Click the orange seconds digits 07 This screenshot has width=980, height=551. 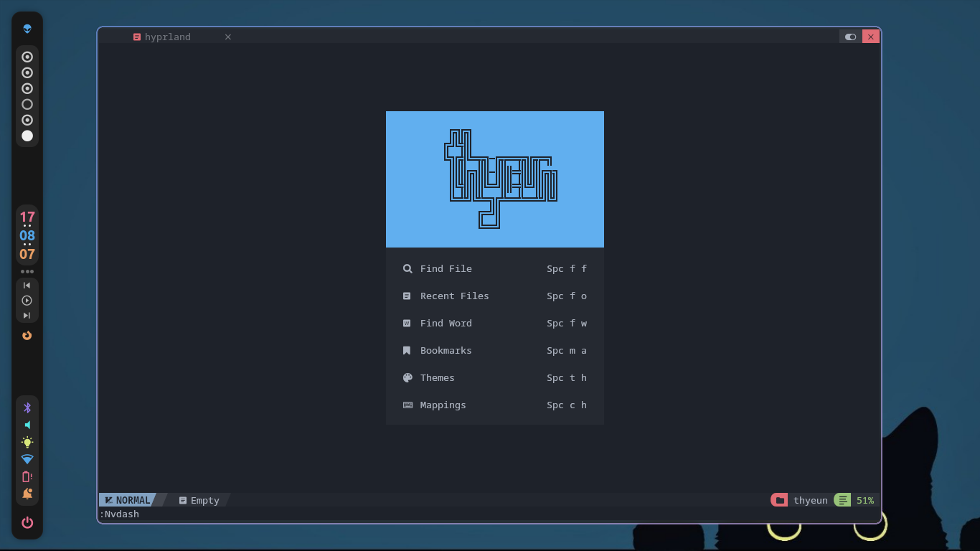coord(27,254)
